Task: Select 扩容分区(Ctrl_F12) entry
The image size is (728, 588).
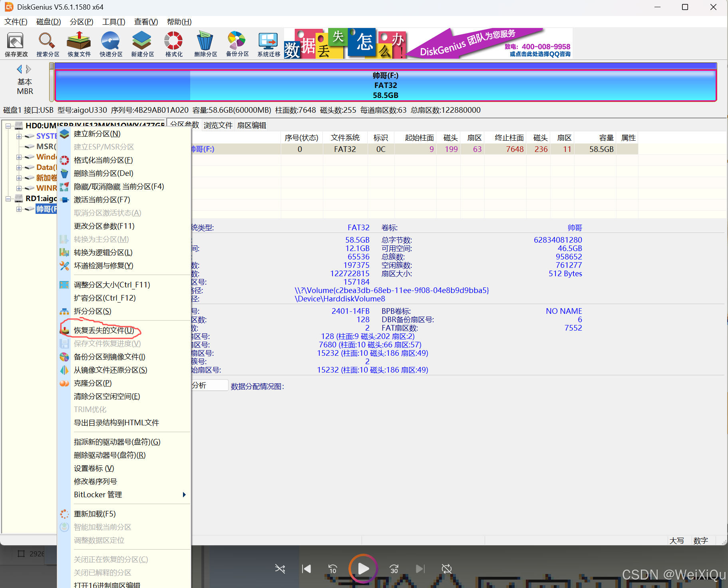Action: coord(124,298)
